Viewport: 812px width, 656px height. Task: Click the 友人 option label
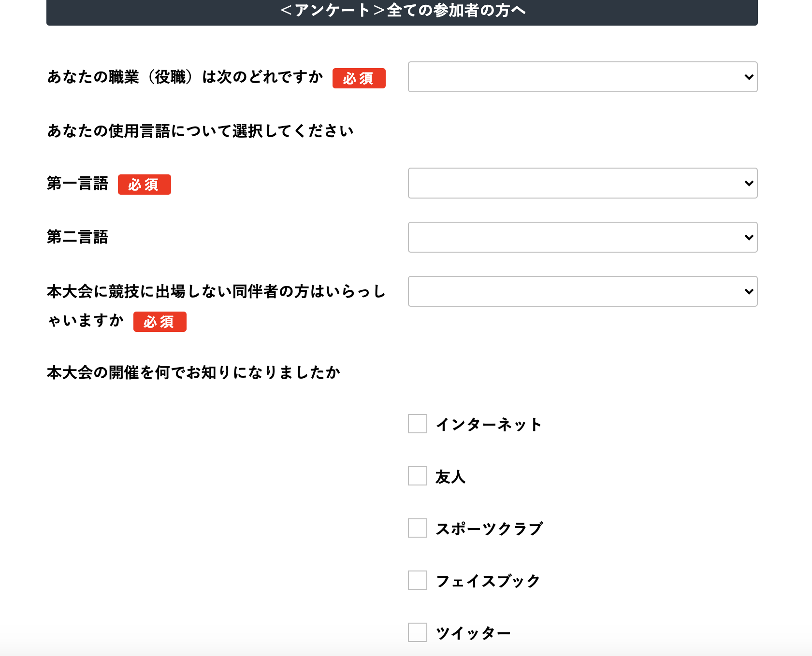click(450, 477)
